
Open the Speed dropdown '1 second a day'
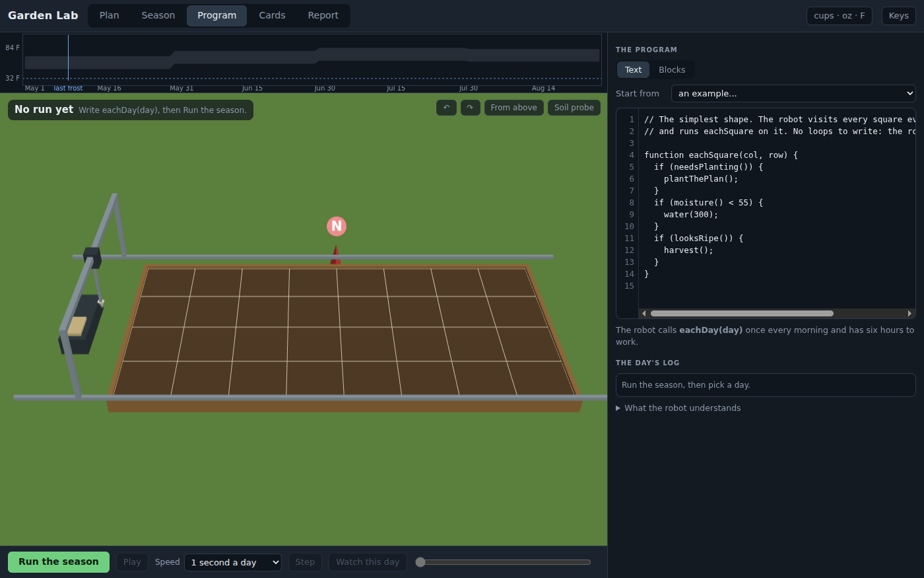coord(233,562)
